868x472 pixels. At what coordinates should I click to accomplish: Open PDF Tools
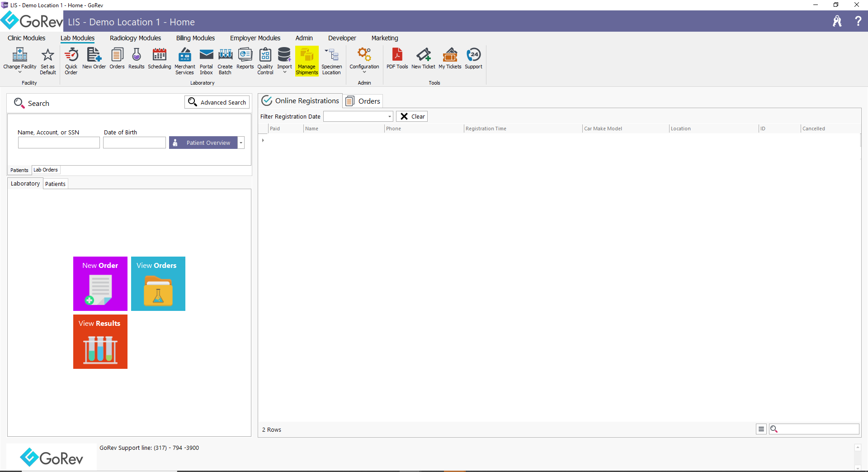397,58
